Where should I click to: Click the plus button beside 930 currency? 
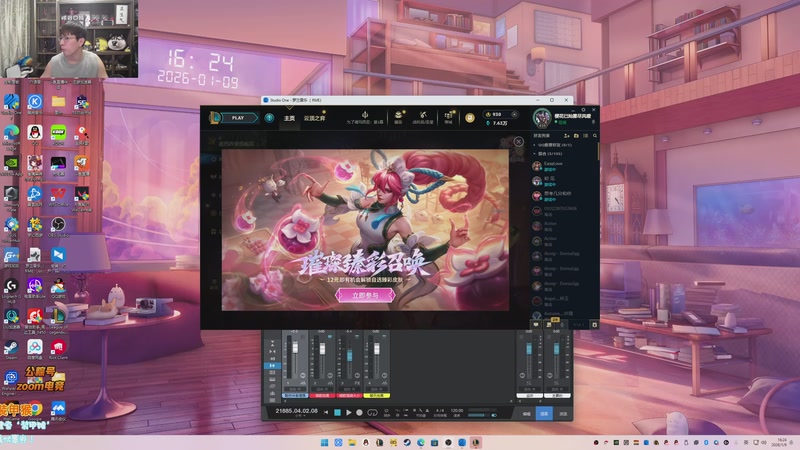tap(514, 114)
